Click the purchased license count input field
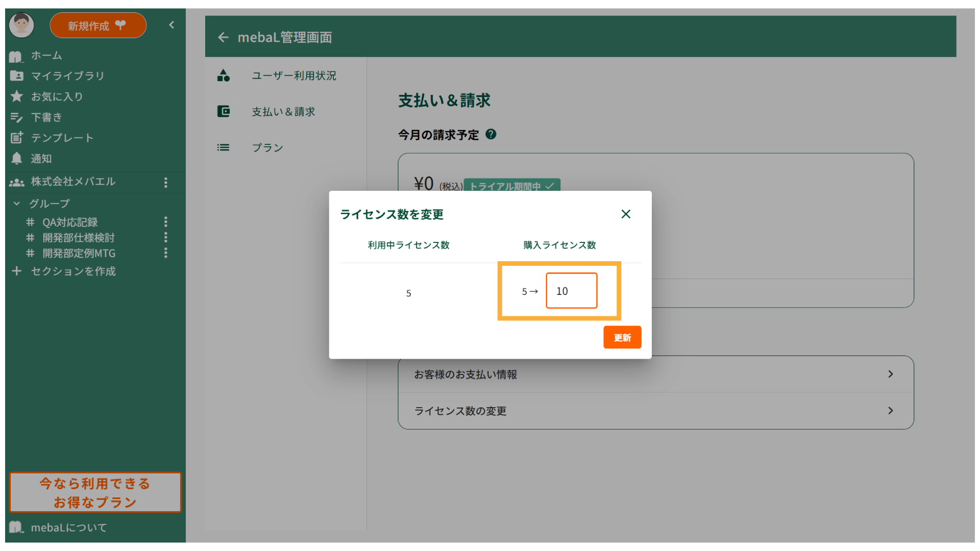 tap(571, 291)
